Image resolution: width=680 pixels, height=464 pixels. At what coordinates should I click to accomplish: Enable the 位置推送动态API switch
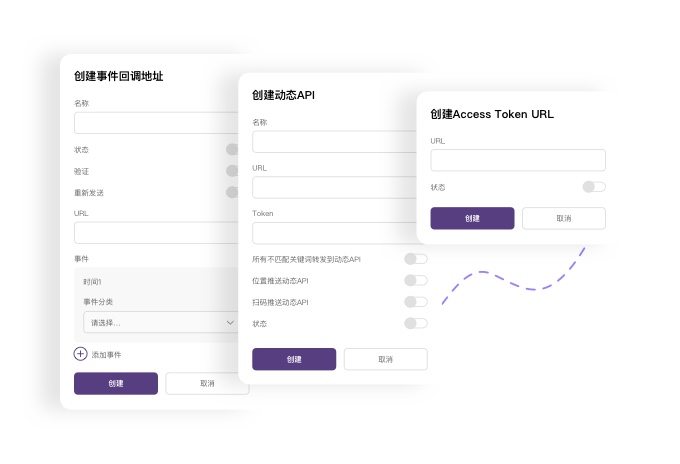(x=415, y=281)
